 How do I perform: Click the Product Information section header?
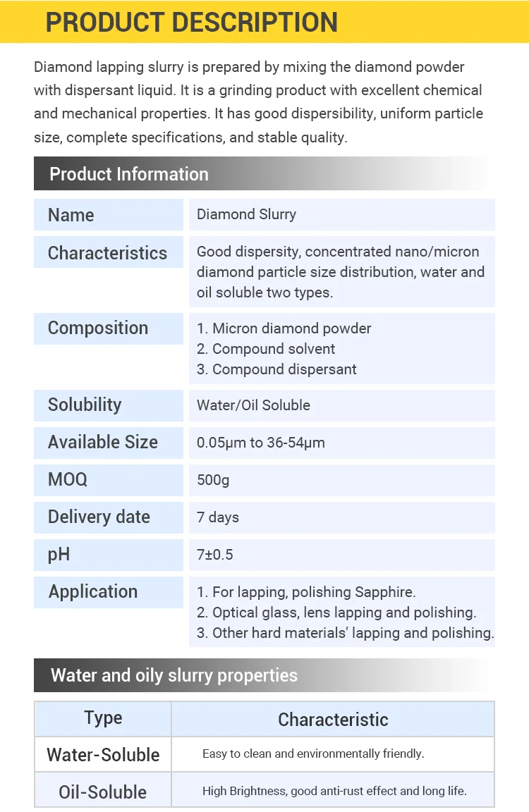[129, 174]
